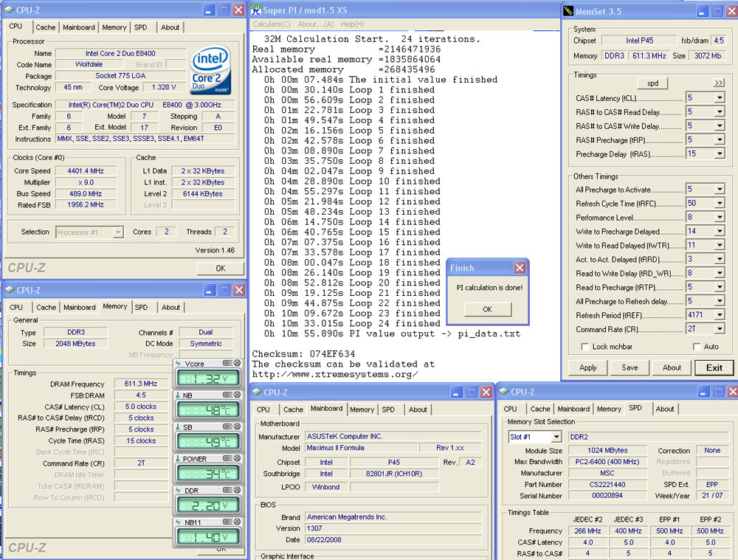This screenshot has width=738, height=560.
Task: Close the Vcore voltage monitor widget
Action: (237, 363)
